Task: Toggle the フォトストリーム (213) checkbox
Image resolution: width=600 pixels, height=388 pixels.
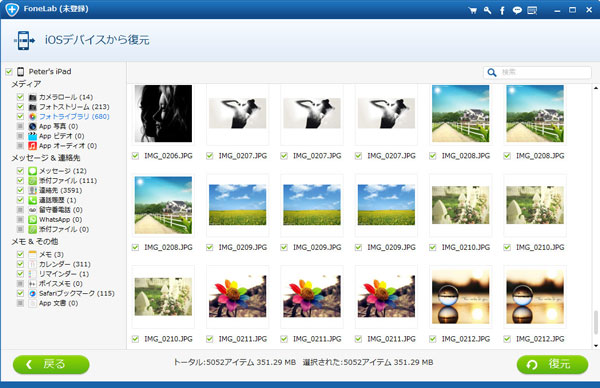Action: [x=20, y=107]
